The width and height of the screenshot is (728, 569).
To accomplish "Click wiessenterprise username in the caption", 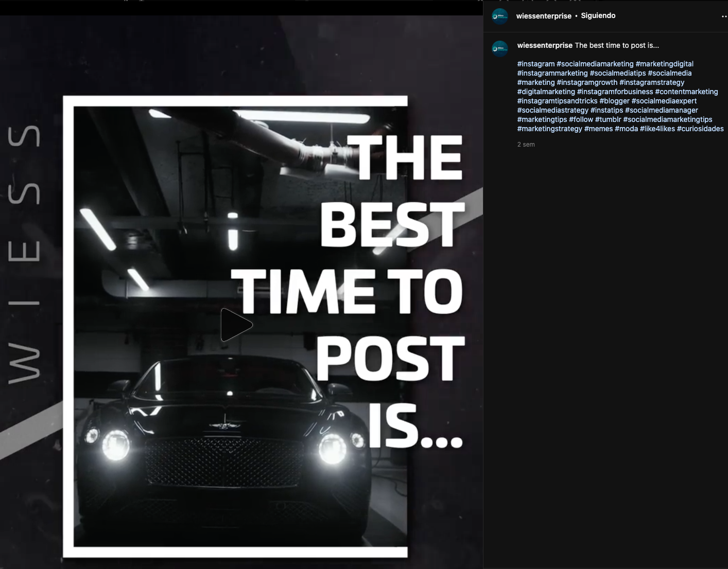I will point(545,45).
